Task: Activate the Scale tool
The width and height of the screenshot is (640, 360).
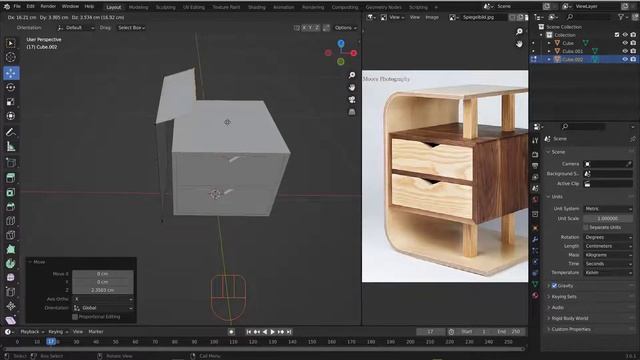Action: tap(11, 102)
